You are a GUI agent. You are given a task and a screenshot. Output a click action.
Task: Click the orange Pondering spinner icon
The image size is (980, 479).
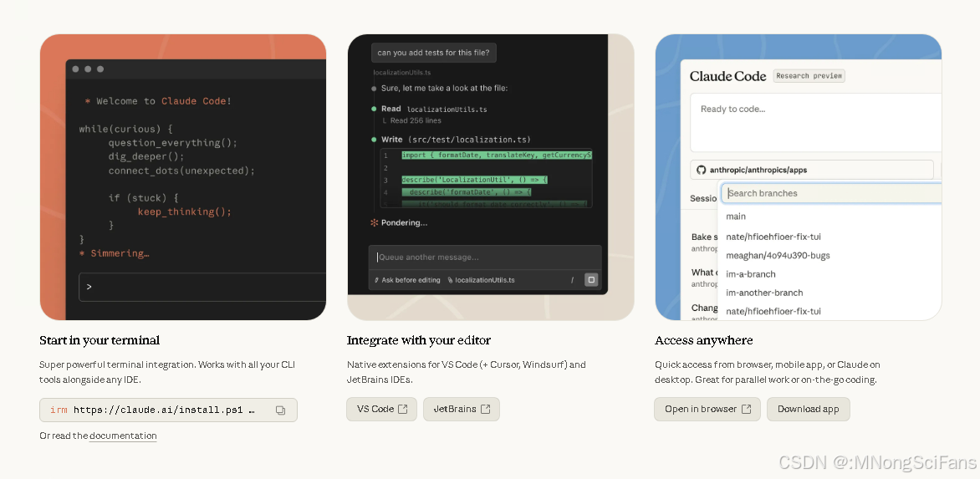coord(375,222)
